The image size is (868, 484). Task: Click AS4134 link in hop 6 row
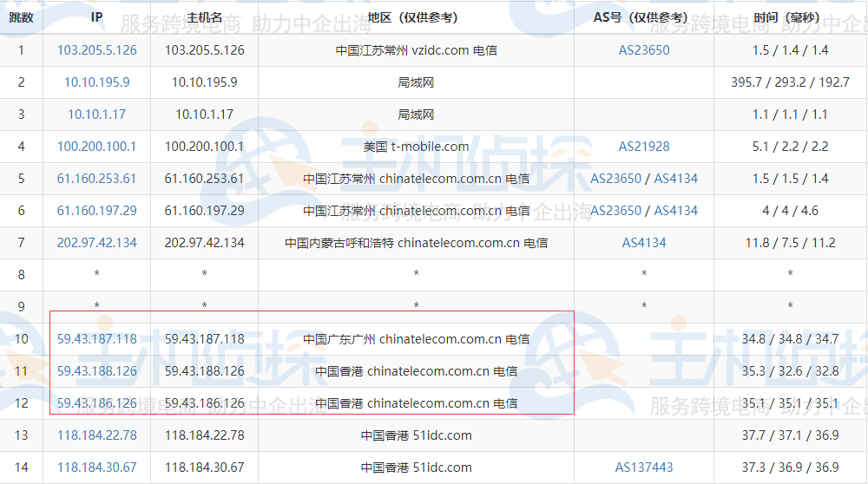coord(676,211)
